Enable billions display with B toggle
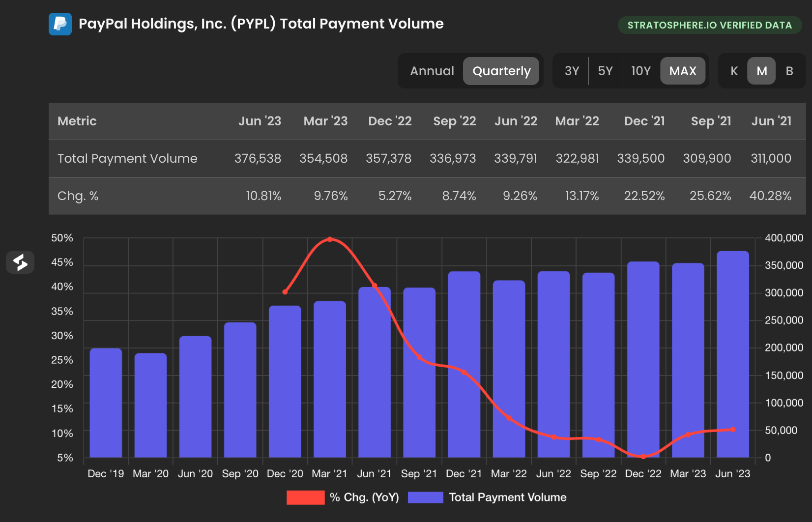 [x=789, y=71]
